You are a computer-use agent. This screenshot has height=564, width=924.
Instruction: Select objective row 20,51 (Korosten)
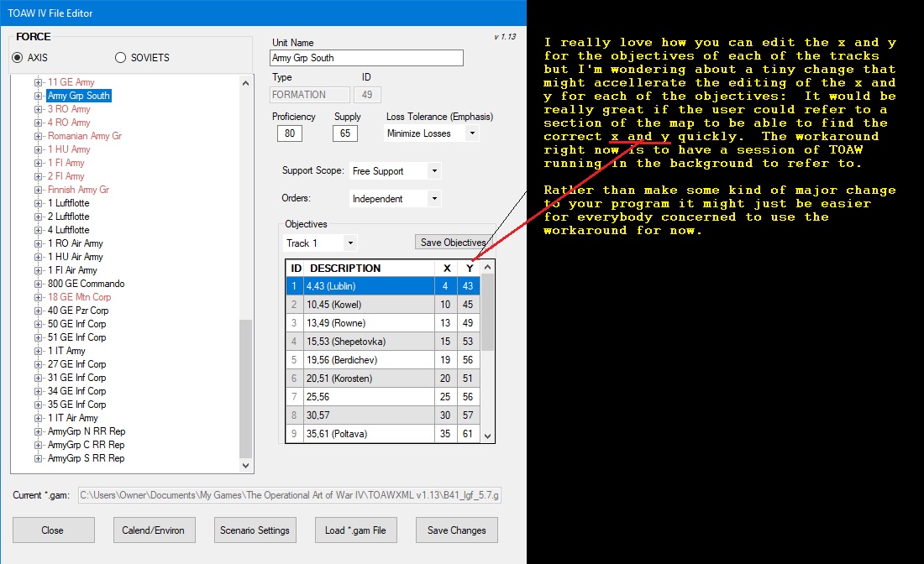click(383, 379)
